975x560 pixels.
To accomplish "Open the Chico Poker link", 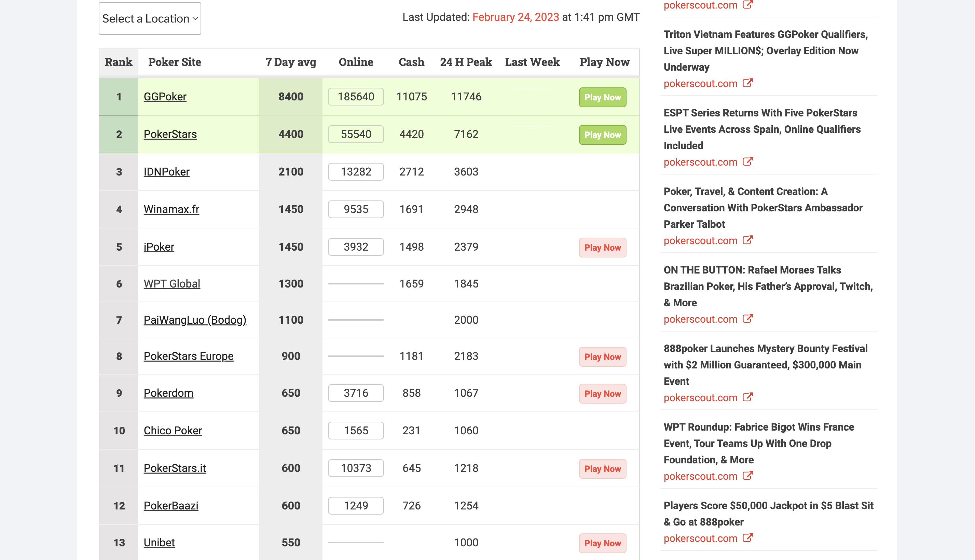I will 173,431.
